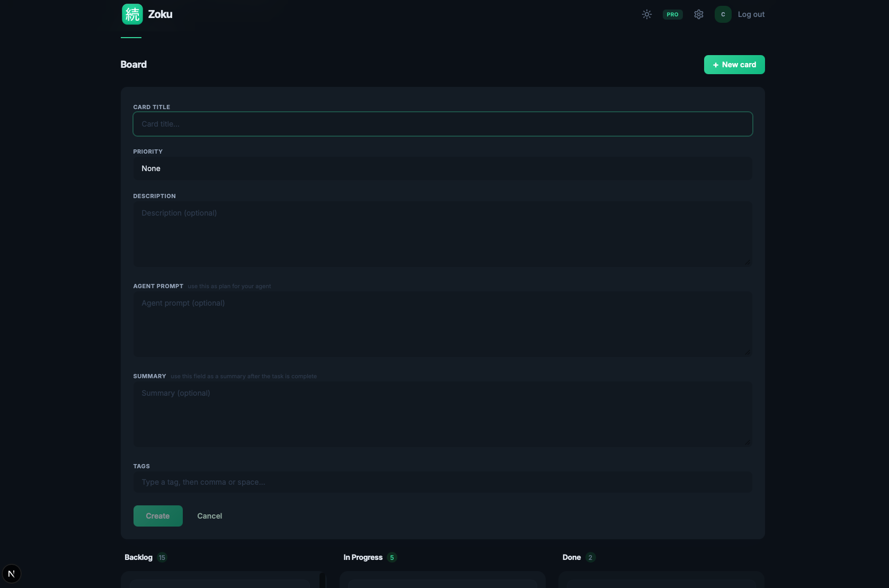
Task: Click the Done column header
Action: [x=571, y=557]
